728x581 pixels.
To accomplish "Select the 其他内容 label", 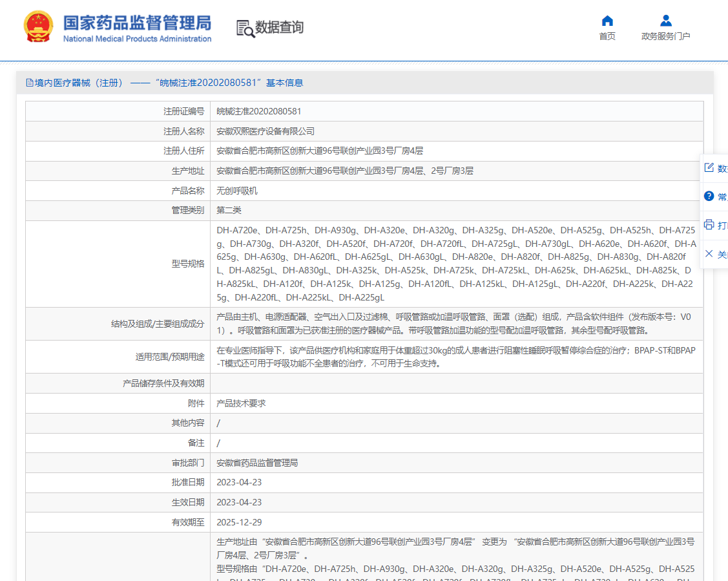I will point(188,423).
